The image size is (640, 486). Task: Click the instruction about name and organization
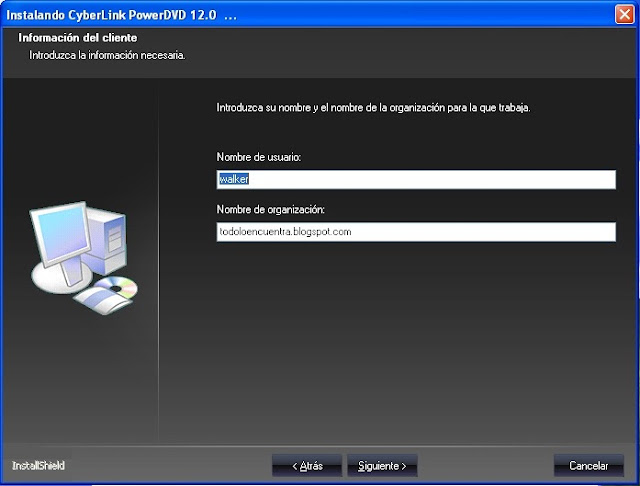point(373,108)
